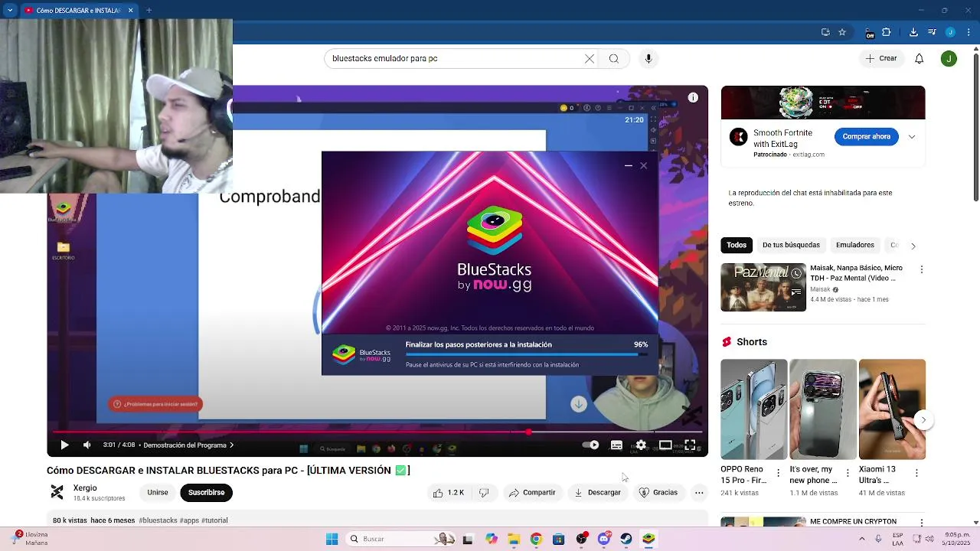The width and height of the screenshot is (980, 551).
Task: Switch to theater mode
Action: pos(665,445)
